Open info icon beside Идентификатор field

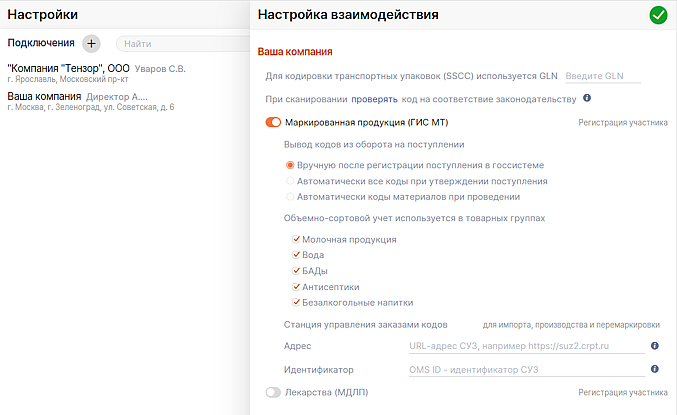click(x=654, y=370)
